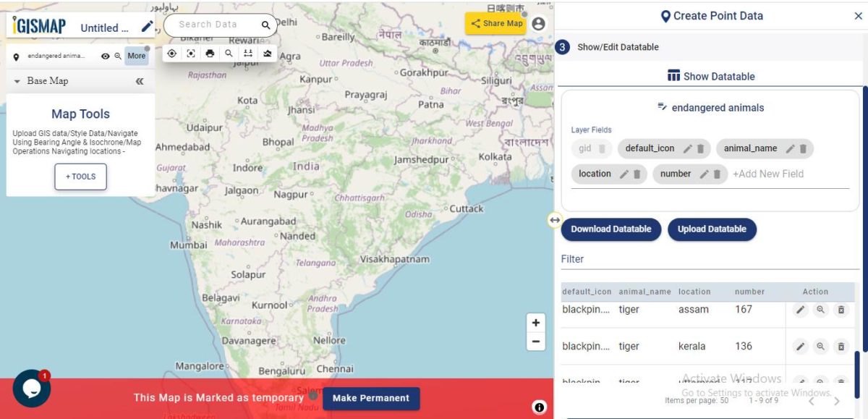
Task: Click the focus-to-extent icon on the map toolbar
Action: (190, 54)
